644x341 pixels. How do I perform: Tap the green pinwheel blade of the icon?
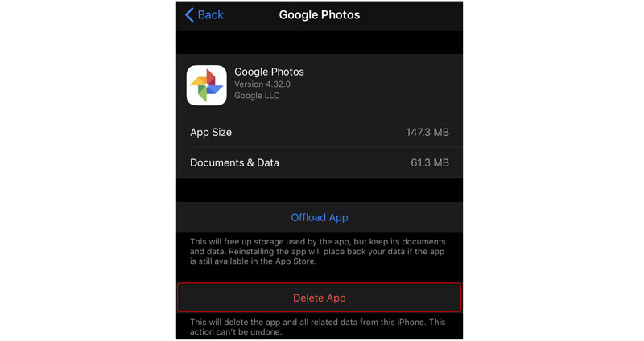(203, 93)
